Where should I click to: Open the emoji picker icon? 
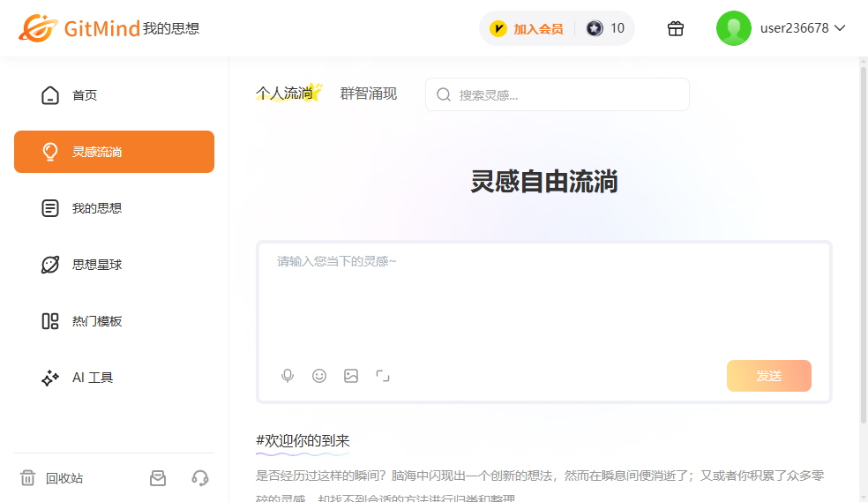click(319, 376)
